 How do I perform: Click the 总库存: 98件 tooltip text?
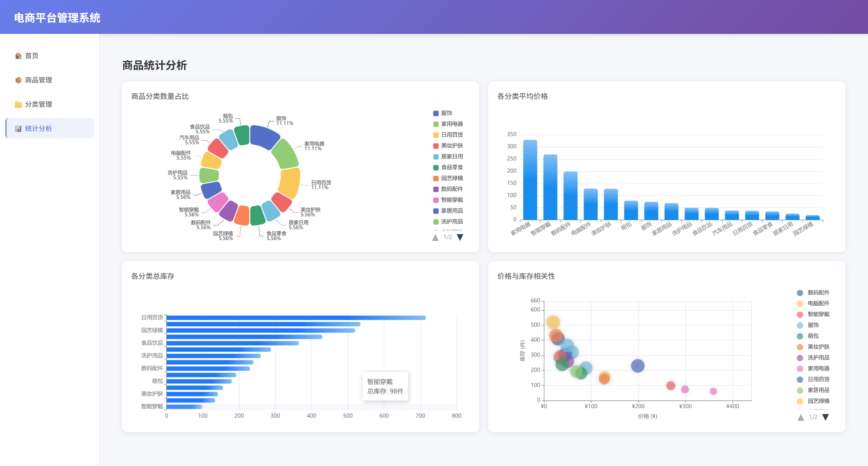pos(385,391)
